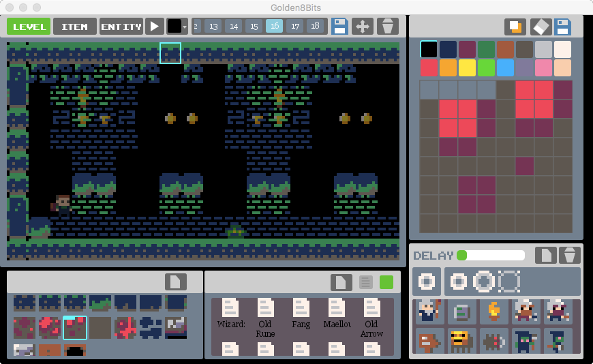Delete the level using trash icon
Screen dimensions: 593x364
pyautogui.click(x=388, y=27)
